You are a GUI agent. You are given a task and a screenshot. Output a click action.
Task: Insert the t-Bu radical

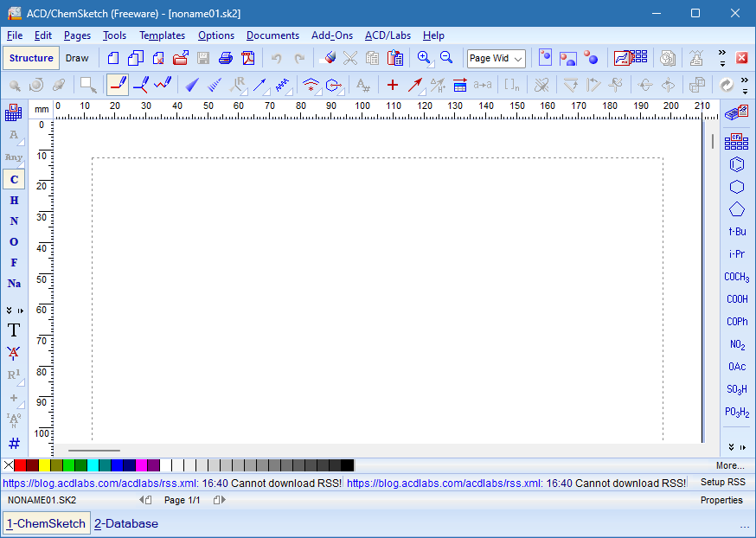[737, 232]
